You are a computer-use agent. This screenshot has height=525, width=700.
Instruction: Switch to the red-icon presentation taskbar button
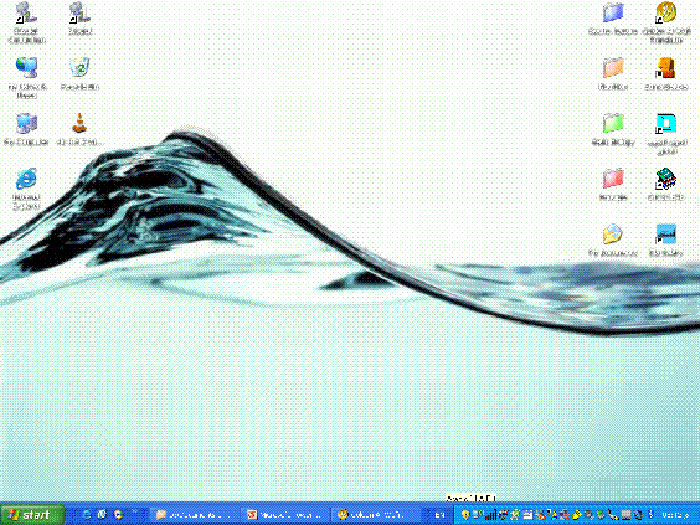(x=286, y=515)
